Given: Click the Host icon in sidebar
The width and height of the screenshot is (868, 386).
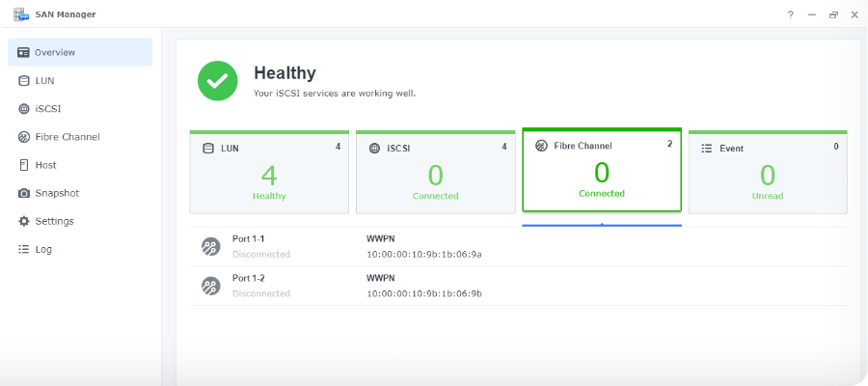Looking at the screenshot, I should pyautogui.click(x=24, y=165).
